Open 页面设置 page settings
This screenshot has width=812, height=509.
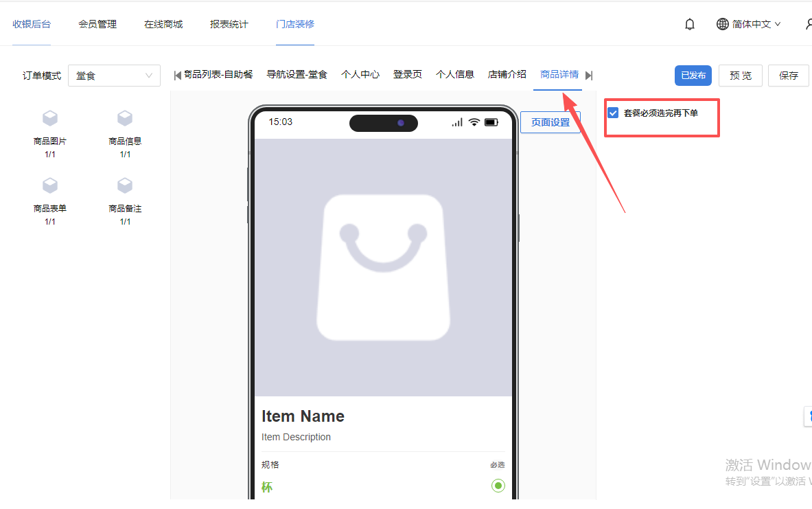point(550,122)
